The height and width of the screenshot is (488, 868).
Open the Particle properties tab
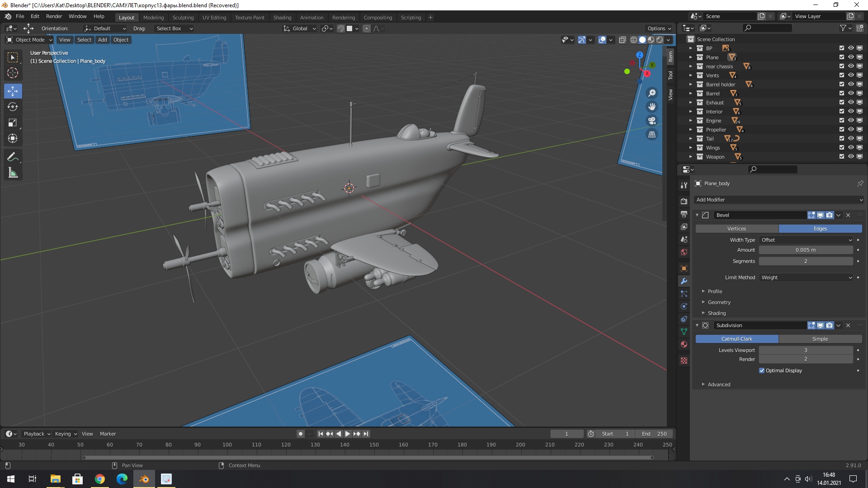pos(684,294)
